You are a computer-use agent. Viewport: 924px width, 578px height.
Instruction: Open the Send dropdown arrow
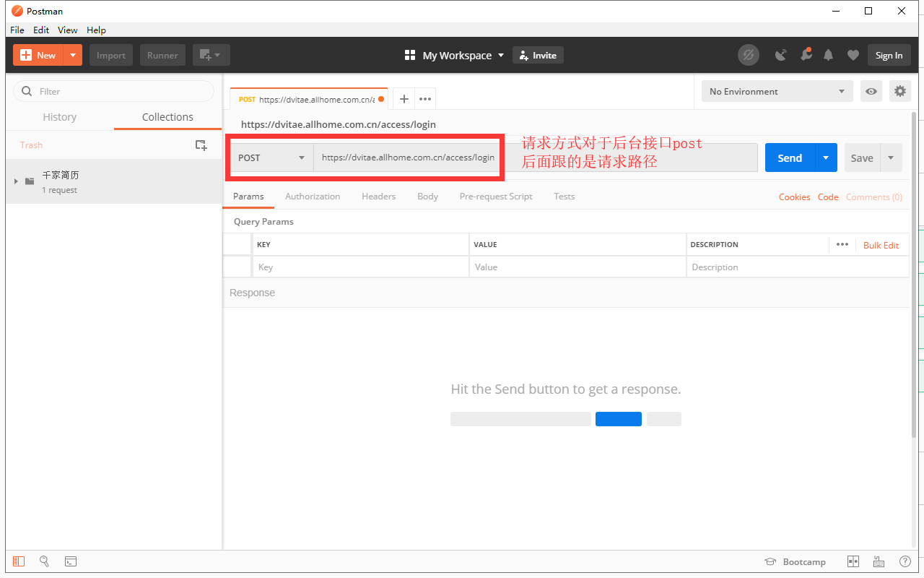(x=826, y=158)
